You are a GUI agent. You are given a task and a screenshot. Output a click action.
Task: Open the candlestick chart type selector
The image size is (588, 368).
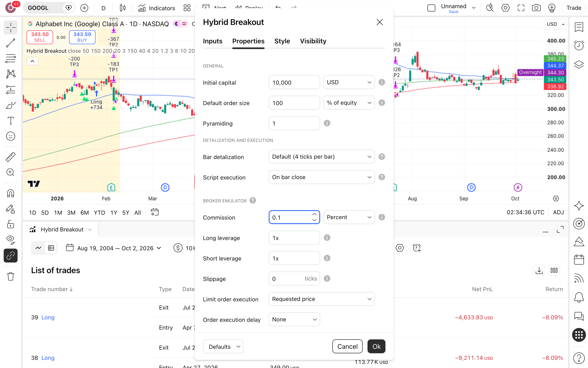[123, 8]
